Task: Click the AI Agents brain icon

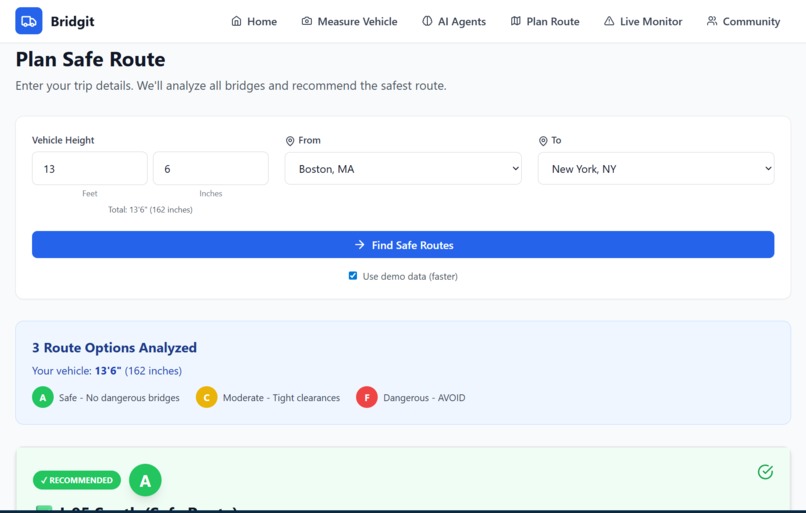Action: (x=427, y=21)
